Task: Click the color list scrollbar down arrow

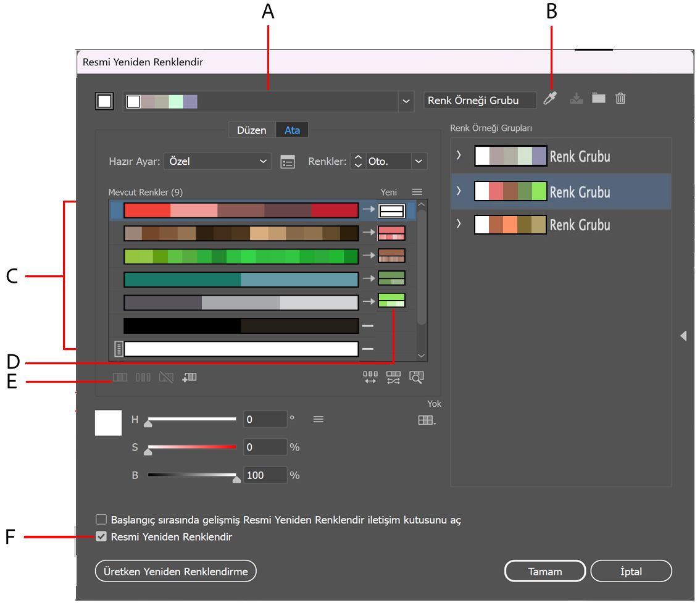Action: point(422,356)
